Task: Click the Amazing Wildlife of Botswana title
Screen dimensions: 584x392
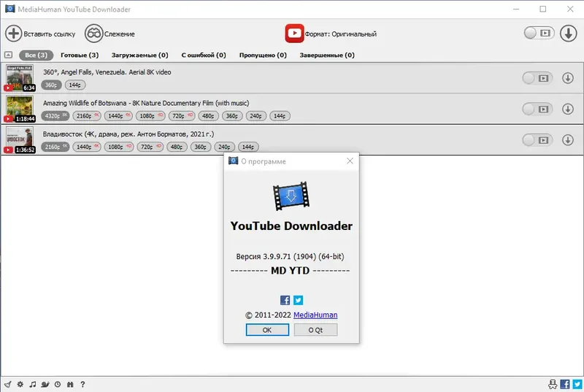Action: click(x=146, y=103)
